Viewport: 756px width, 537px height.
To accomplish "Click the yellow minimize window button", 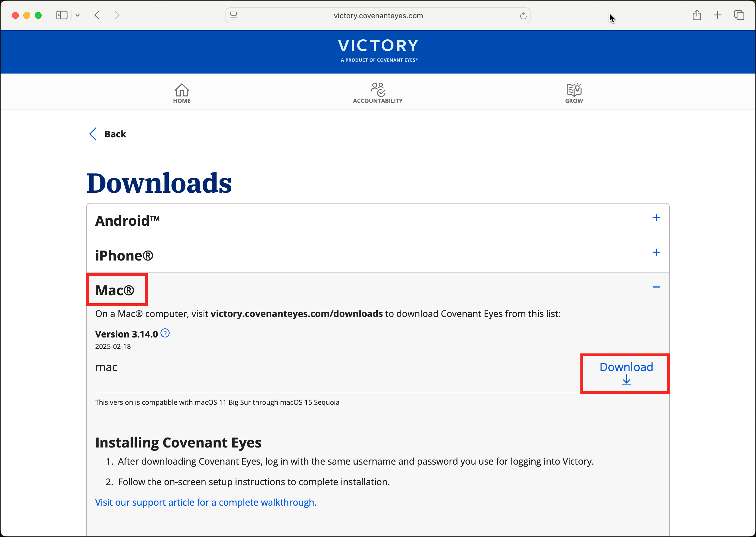I will (27, 15).
